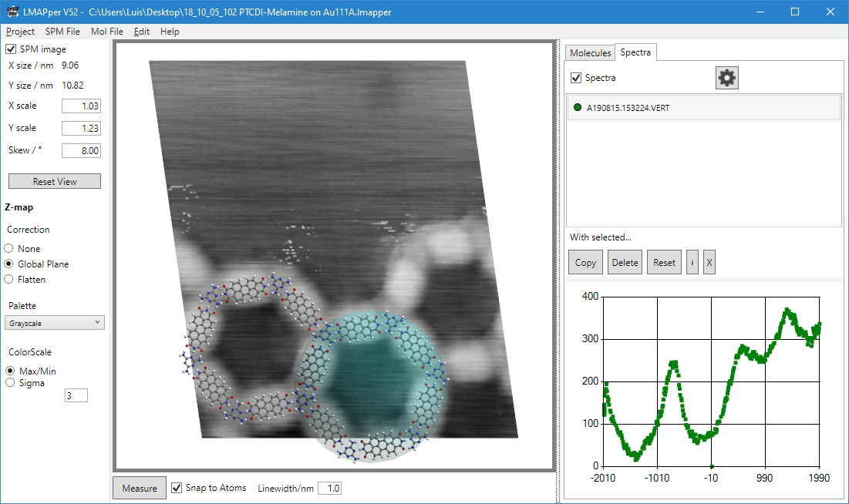The image size is (849, 504).
Task: Select the A190815.153224.VERT spectrum row
Action: click(x=704, y=107)
